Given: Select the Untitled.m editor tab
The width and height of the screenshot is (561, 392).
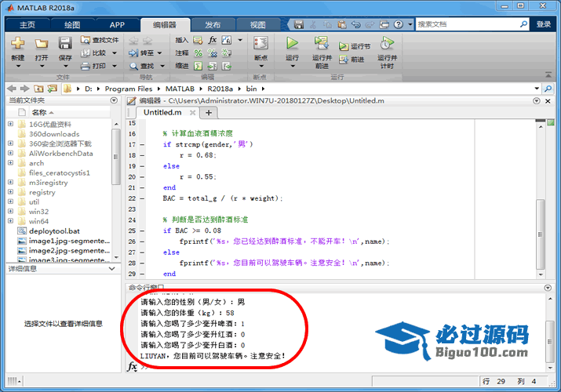Looking at the screenshot, I should [x=162, y=113].
